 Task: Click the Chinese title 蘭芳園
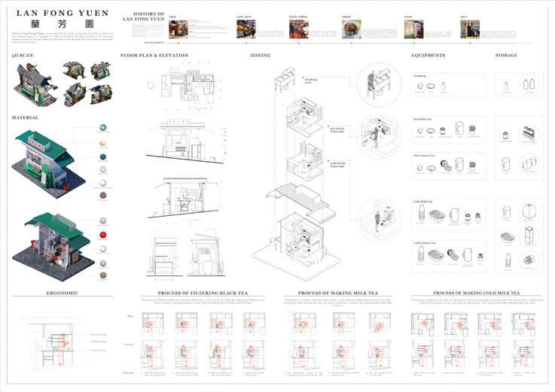point(63,24)
